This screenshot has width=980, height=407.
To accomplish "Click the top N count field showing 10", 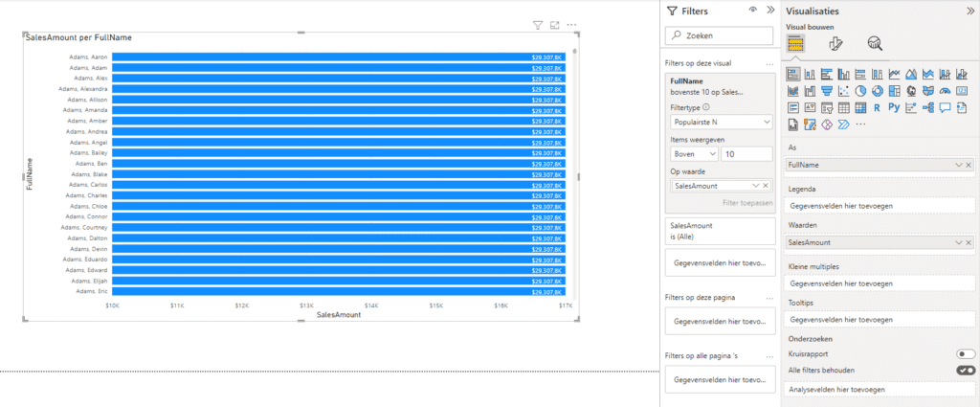I will (746, 154).
